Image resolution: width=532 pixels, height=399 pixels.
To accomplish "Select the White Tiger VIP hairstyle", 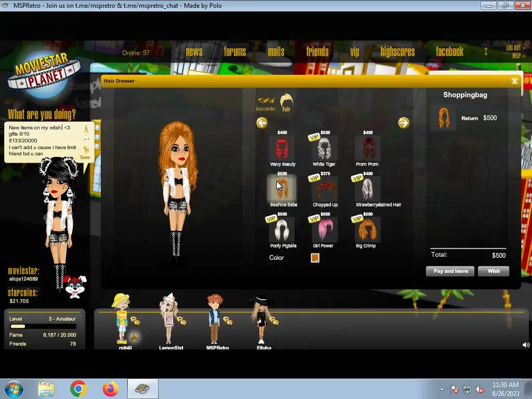I will [x=324, y=148].
